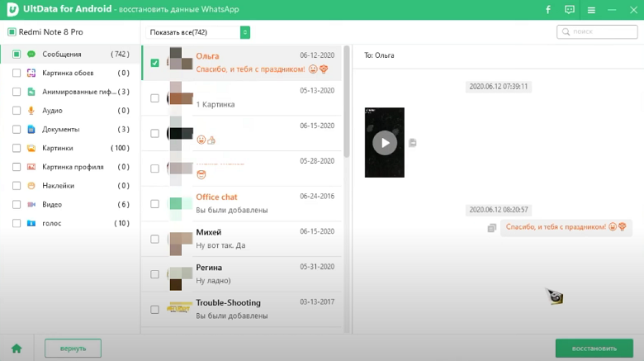Open the Facebook share icon
Screen dimensions: 644x361
click(x=548, y=9)
